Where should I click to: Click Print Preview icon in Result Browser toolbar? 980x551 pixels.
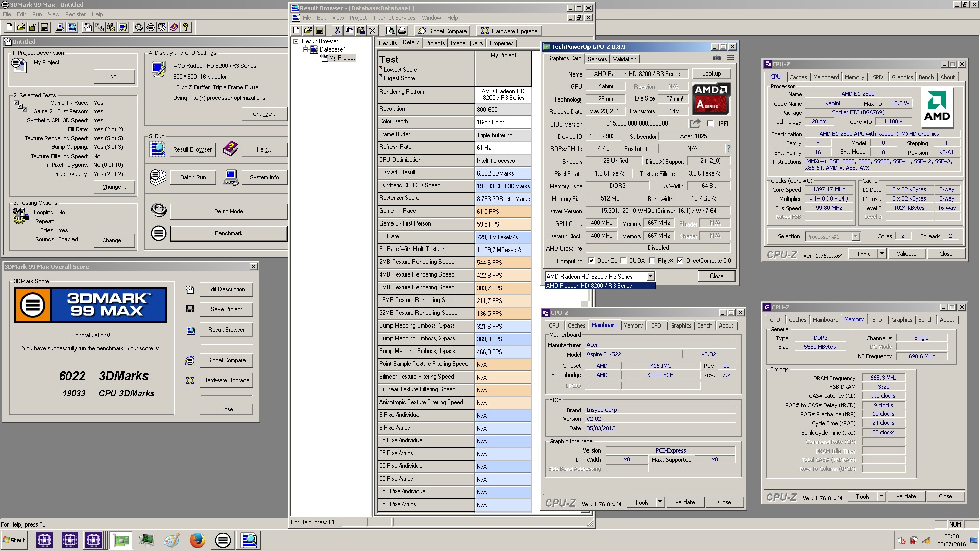[x=390, y=31]
